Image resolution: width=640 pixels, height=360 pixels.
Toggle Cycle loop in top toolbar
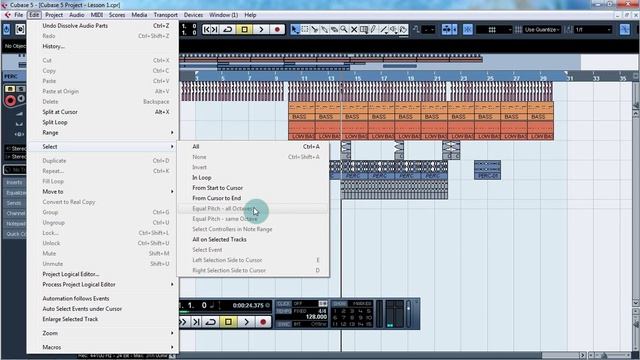tap(227, 29)
